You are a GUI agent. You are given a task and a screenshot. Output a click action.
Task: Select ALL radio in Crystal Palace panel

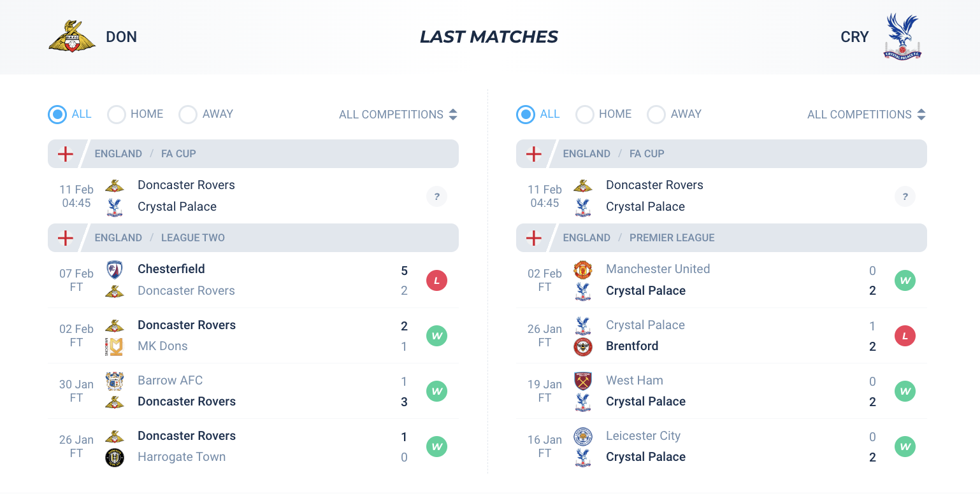(526, 115)
